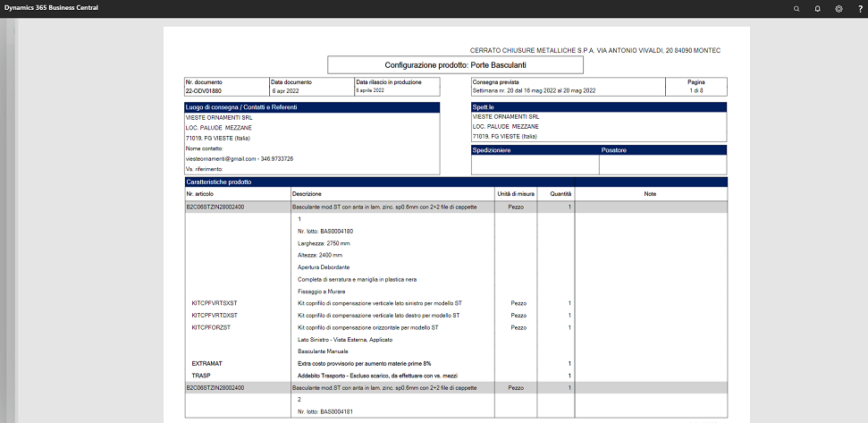Viewport: 868px width, 423px height.
Task: Select the Nr. articolo column header
Action: 199,194
